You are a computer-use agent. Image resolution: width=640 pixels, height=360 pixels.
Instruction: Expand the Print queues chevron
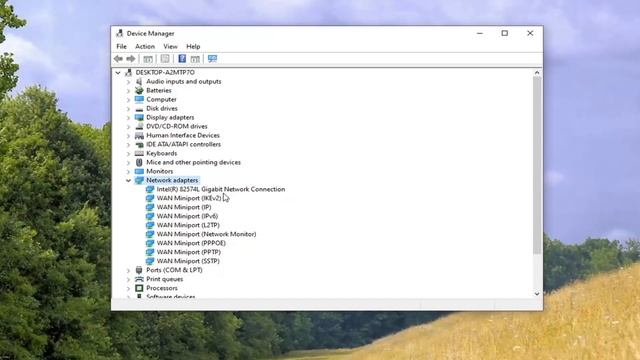pos(129,279)
